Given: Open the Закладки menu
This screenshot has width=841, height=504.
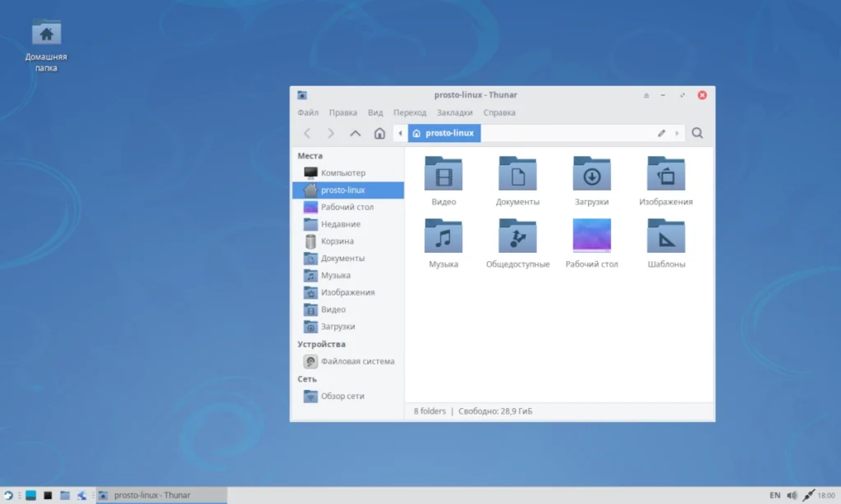Looking at the screenshot, I should click(454, 112).
